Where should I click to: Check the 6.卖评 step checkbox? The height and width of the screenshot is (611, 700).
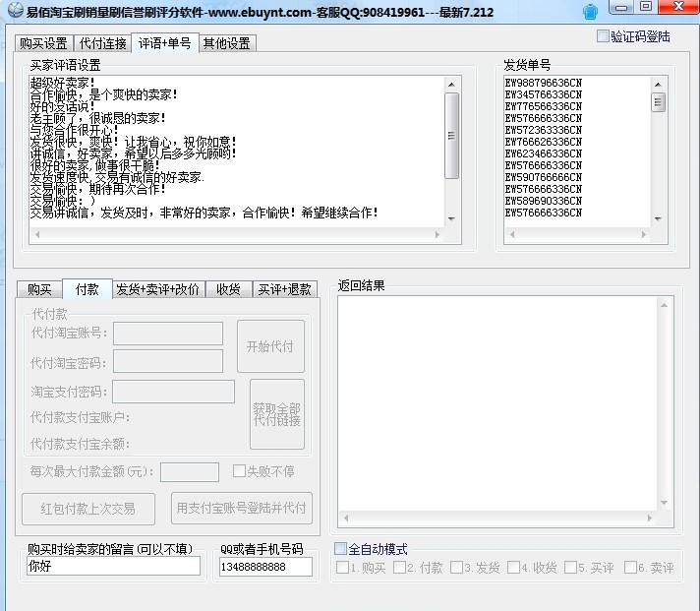[631, 568]
